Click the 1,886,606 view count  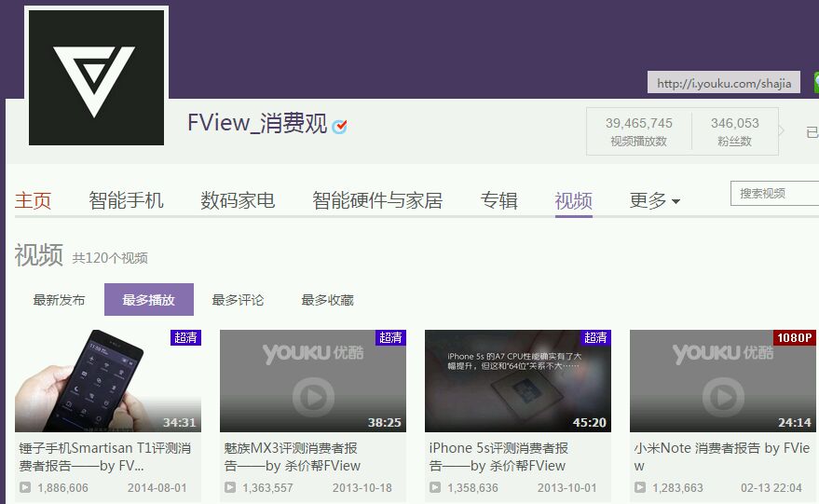tap(62, 488)
